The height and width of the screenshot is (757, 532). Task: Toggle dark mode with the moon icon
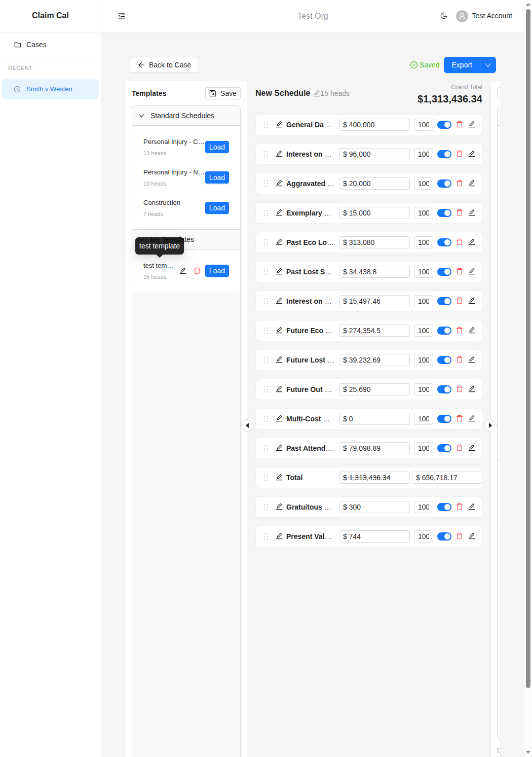444,16
